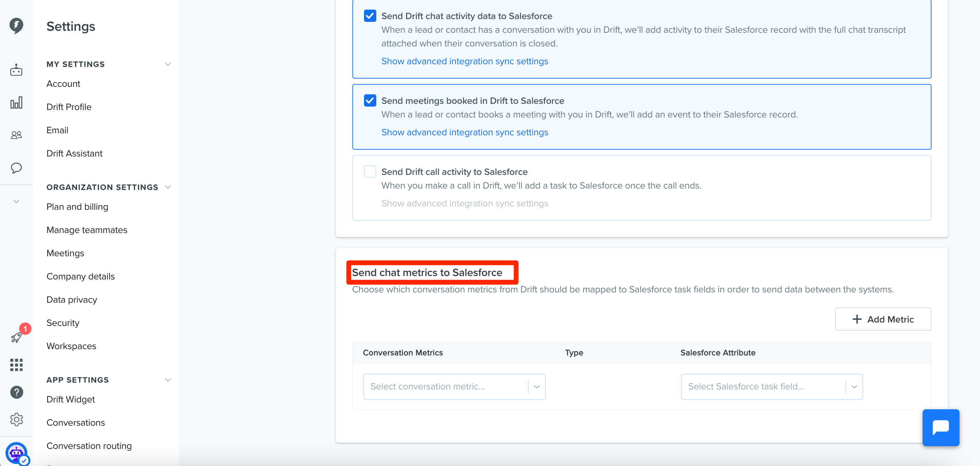
Task: Go to Plan and billing settings
Action: [x=77, y=206]
